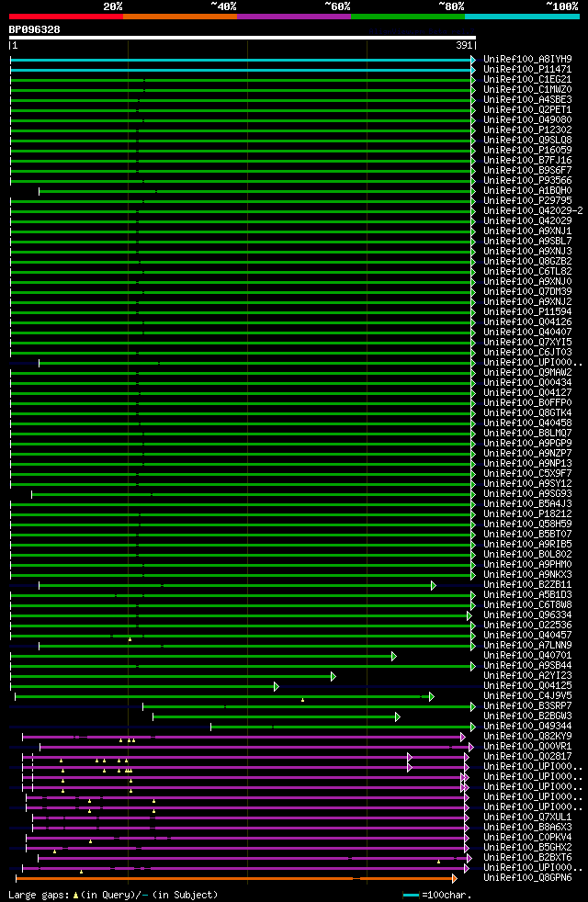This screenshot has width=588, height=902.
Task: Select label UniRef100_B7FJ16
Action: click(x=527, y=161)
